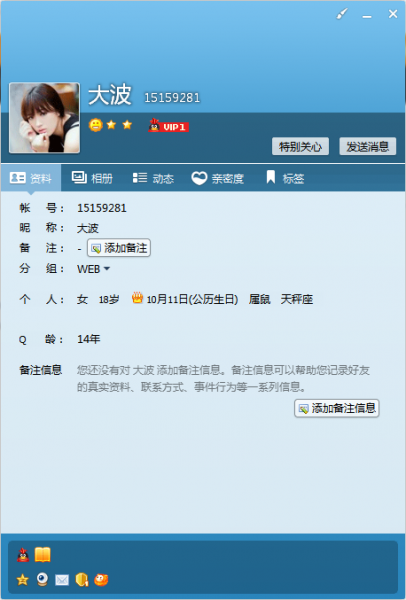Open the skin paintbrush icon in title bar
Viewport: 406px width, 600px height.
click(x=342, y=15)
